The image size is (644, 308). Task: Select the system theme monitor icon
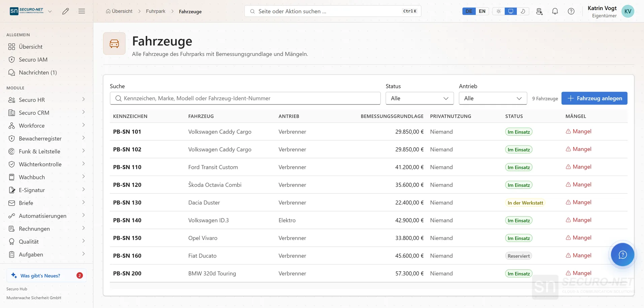tap(511, 11)
